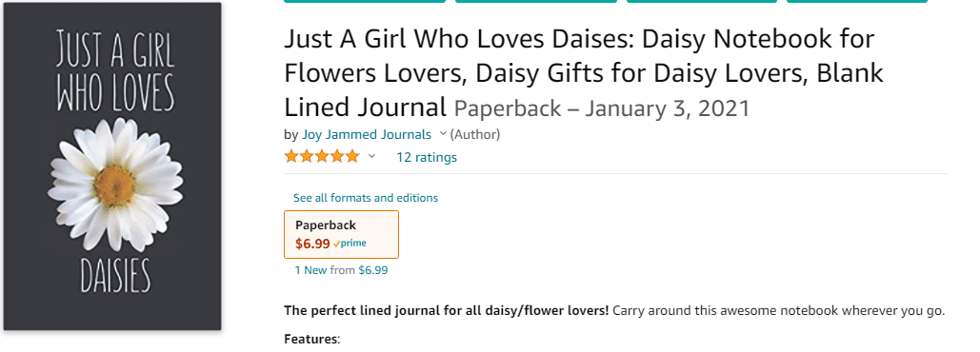This screenshot has height=352, width=980.
Task: Click the Paperback – January 3, 2021 subtitle
Action: click(601, 108)
